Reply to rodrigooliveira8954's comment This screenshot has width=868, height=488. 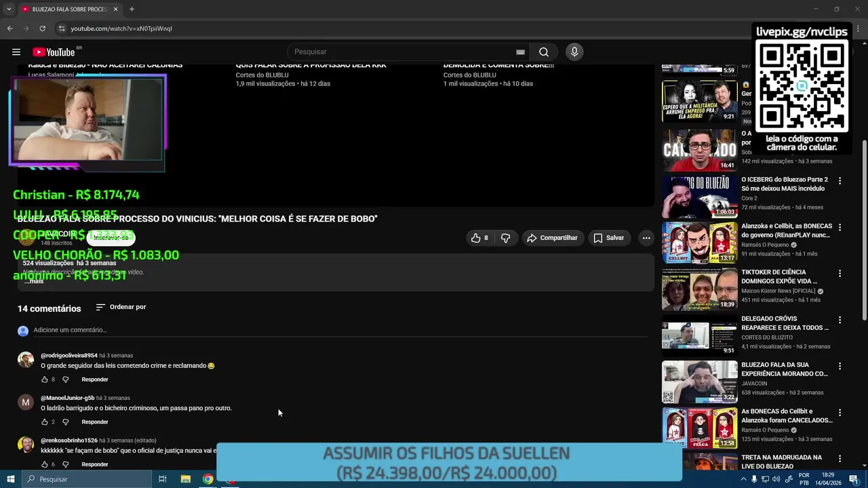click(x=95, y=380)
